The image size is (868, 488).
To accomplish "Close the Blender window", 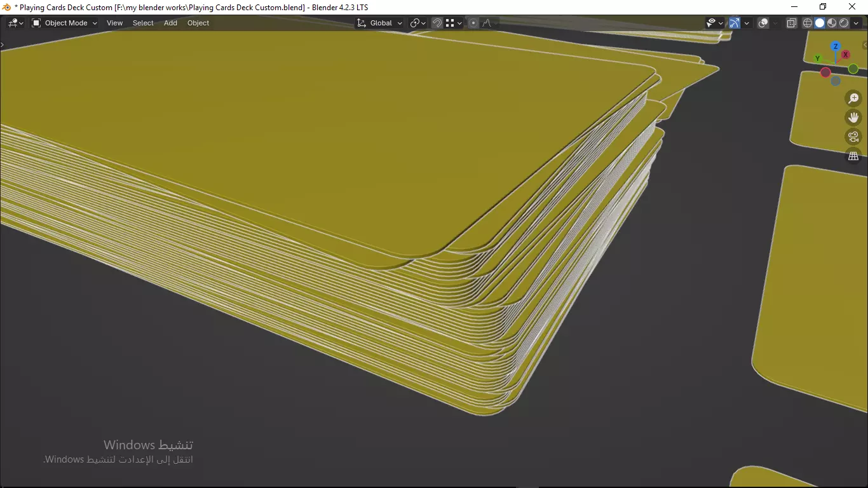I will click(853, 7).
